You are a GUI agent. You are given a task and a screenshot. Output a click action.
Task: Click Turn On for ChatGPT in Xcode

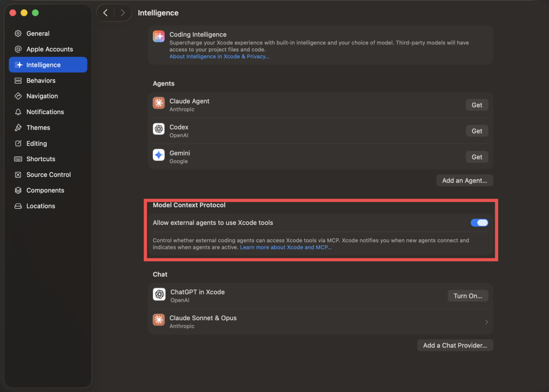[468, 296]
